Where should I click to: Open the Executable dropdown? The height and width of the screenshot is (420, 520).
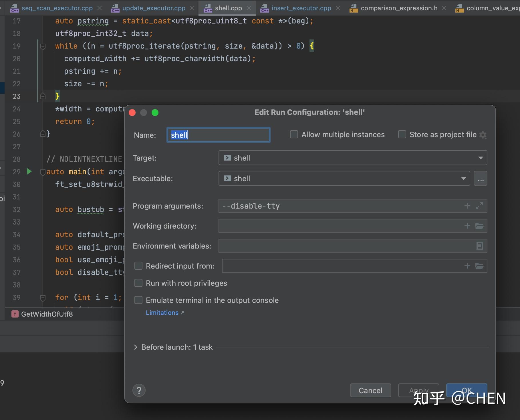(463, 178)
